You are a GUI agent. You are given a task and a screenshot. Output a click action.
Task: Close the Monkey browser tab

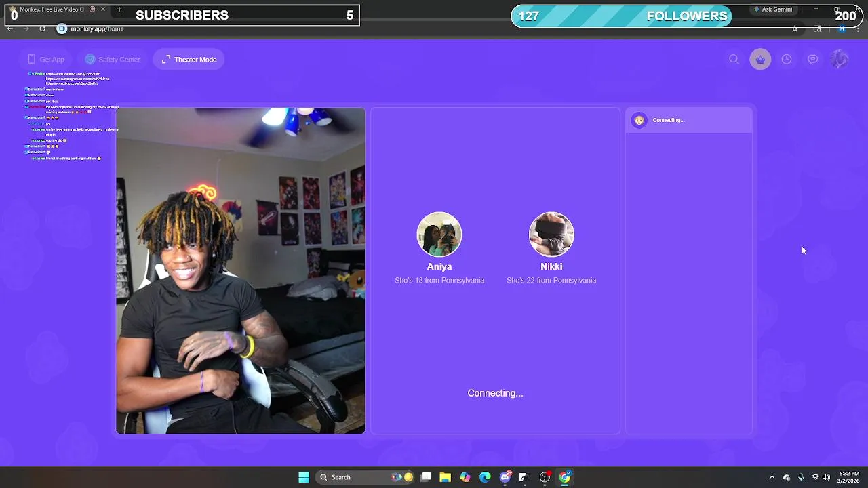(103, 9)
